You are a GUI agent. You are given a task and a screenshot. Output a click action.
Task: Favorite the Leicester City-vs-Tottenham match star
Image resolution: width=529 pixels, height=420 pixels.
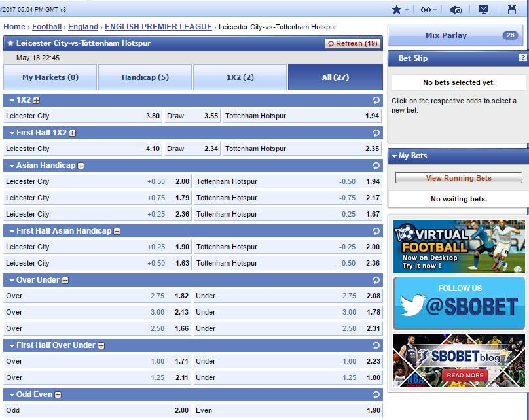10,43
